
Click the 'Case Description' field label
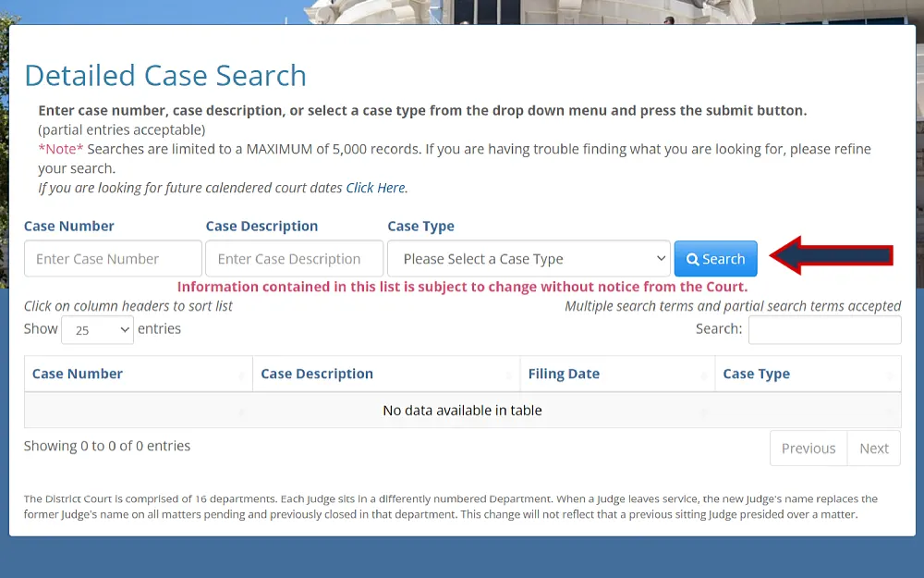[261, 226]
